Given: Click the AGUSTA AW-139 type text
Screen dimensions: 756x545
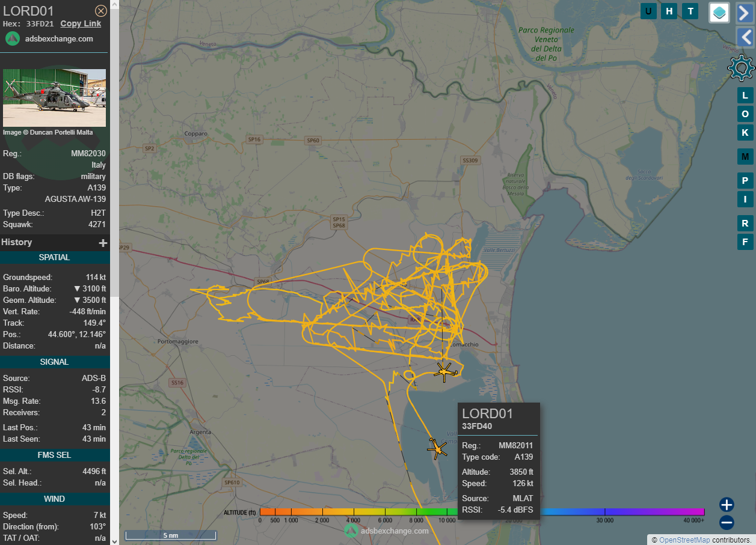Looking at the screenshot, I should click(75, 199).
